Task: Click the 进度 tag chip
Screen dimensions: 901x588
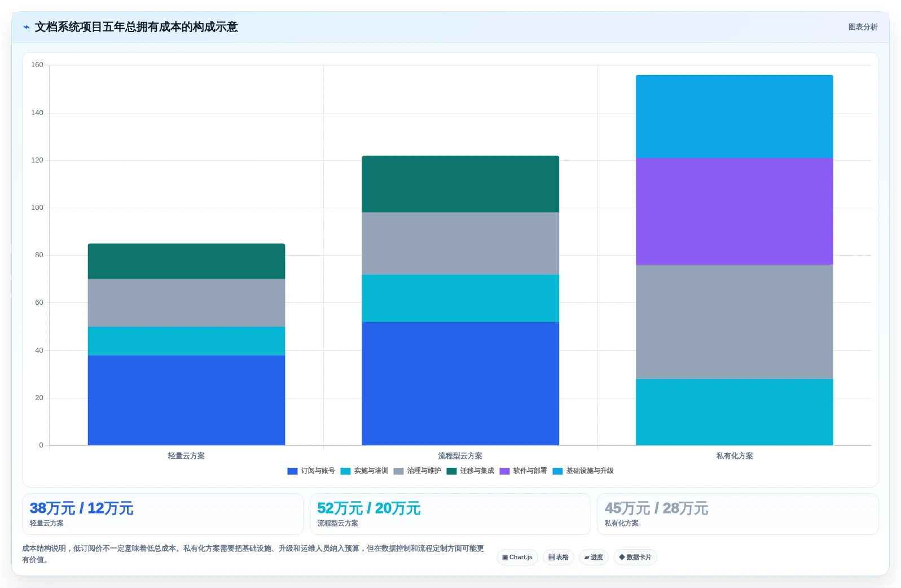Action: (594, 558)
